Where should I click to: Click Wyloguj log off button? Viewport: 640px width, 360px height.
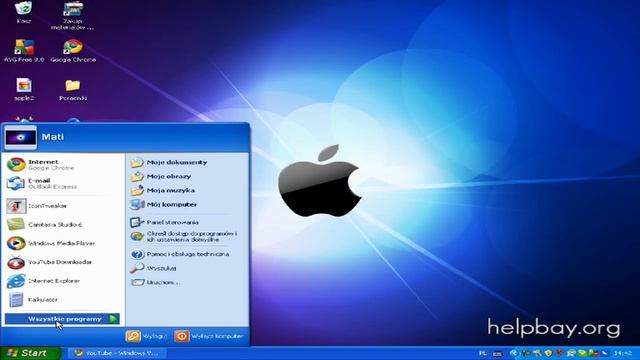click(147, 336)
